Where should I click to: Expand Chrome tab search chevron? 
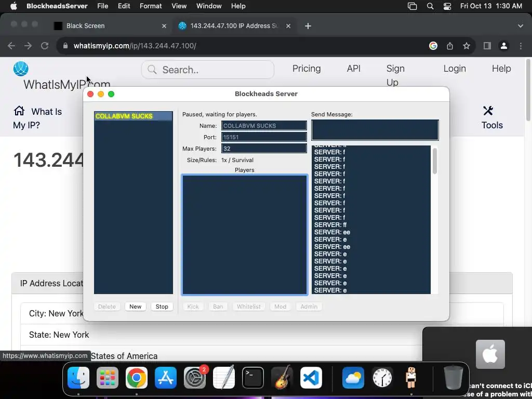pos(520,26)
